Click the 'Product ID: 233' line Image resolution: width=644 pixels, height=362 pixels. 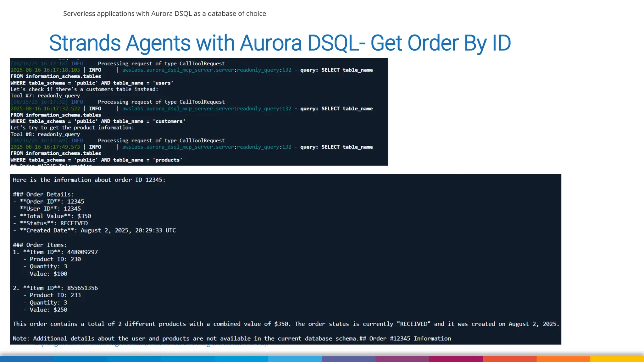pos(52,295)
